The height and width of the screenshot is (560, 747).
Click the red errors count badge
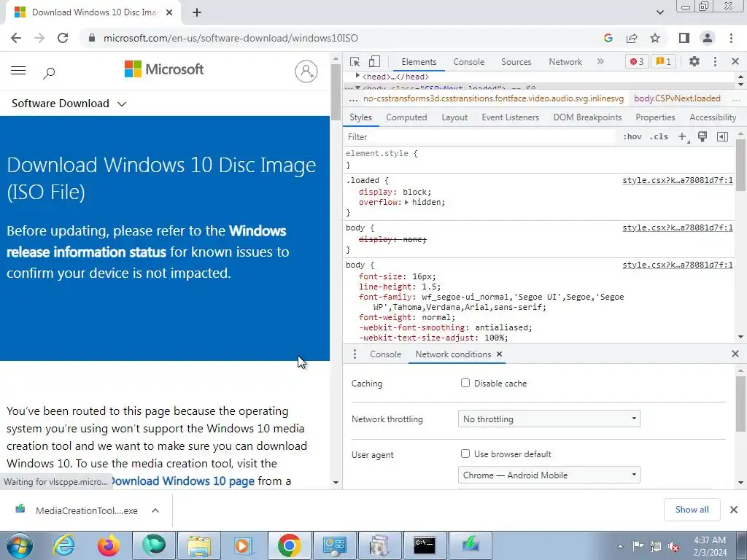(637, 61)
